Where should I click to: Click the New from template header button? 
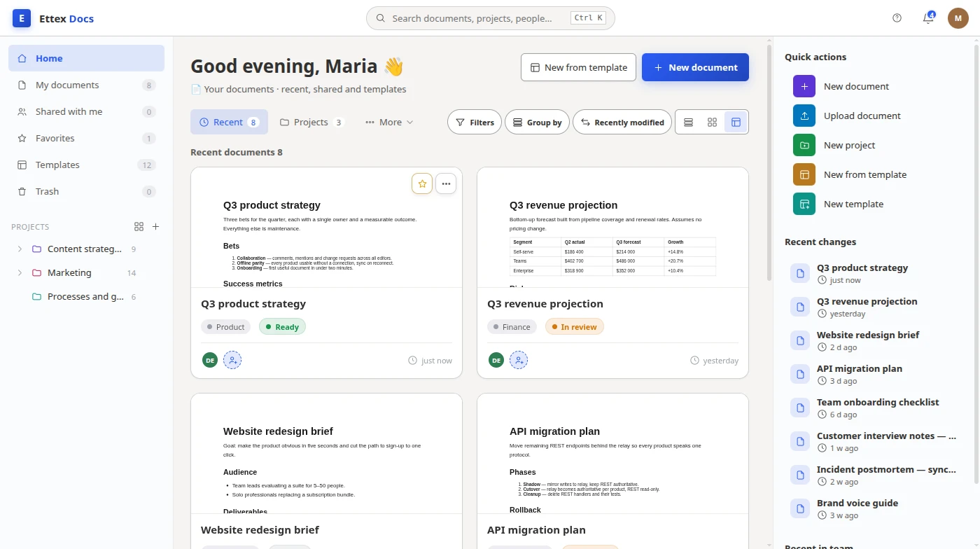pos(578,67)
